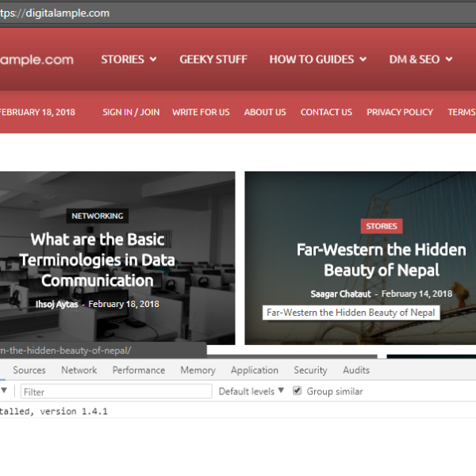Open the CONTACT US link
Screen dimensions: 476x476
(326, 113)
